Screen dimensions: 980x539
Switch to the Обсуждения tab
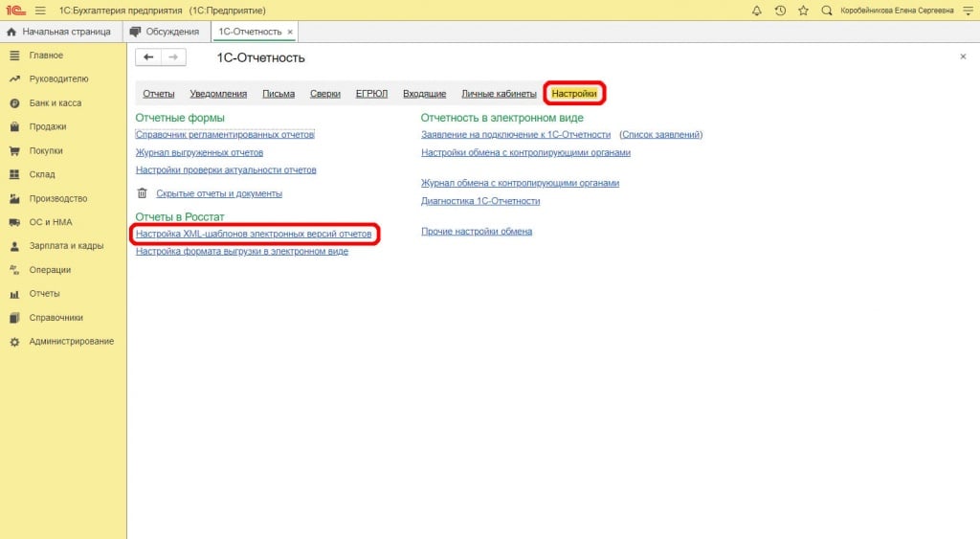tap(165, 32)
